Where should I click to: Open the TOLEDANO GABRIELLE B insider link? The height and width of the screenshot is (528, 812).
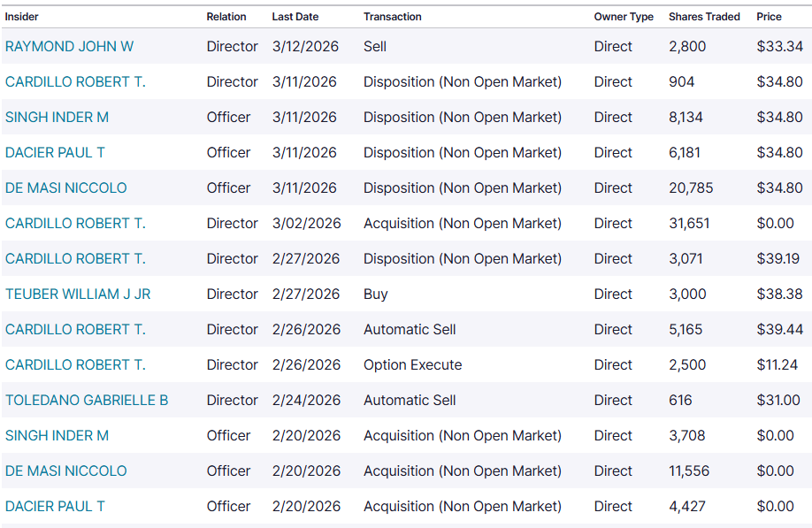coord(87,400)
